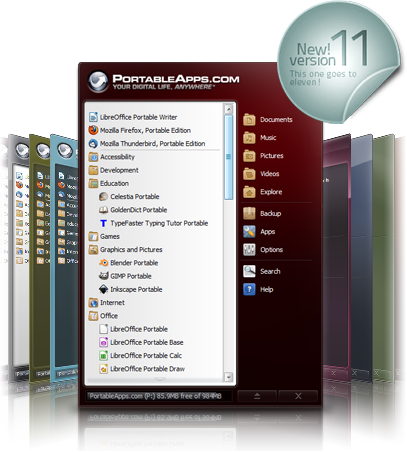Open the Videos folder icon
Screen dimensions: 407x452
pos(249,174)
